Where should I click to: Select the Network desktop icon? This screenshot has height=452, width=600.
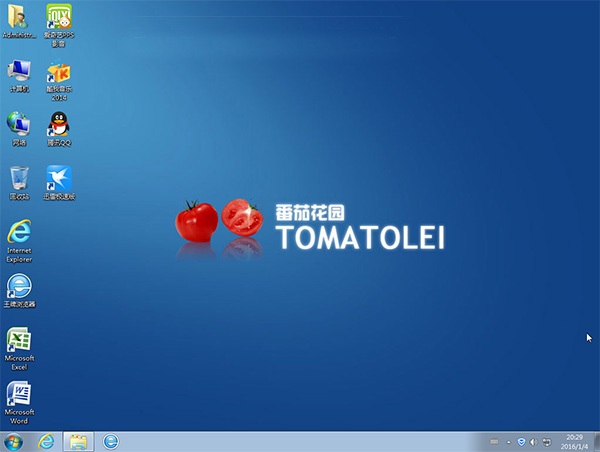click(x=19, y=124)
